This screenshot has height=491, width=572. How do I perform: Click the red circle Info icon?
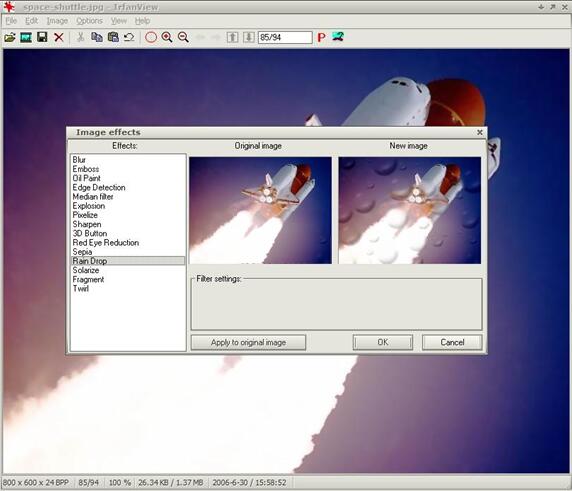point(151,37)
